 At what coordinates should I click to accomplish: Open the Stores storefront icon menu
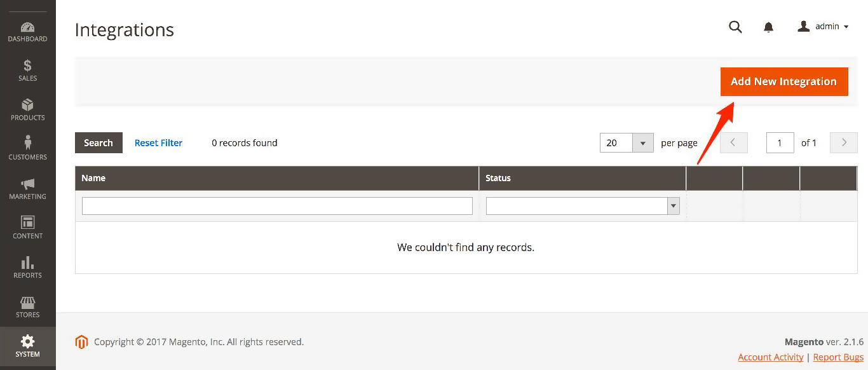(27, 307)
